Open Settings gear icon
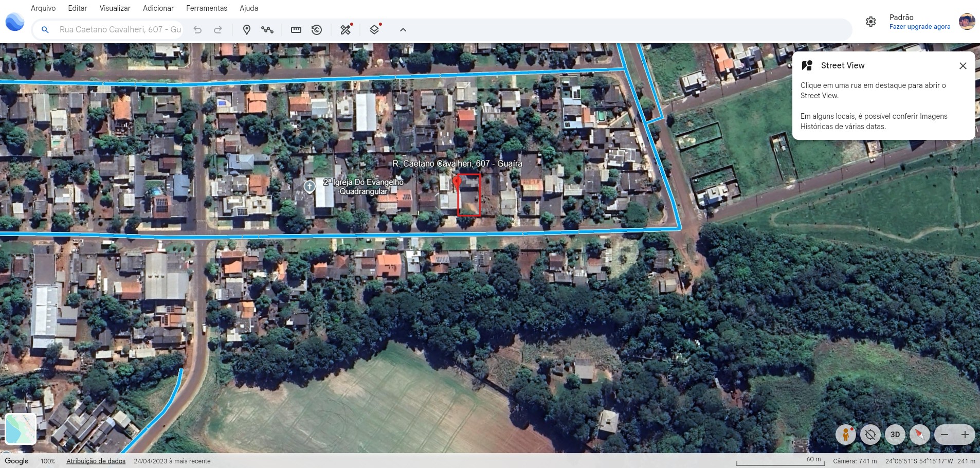This screenshot has width=980, height=468. tap(870, 22)
